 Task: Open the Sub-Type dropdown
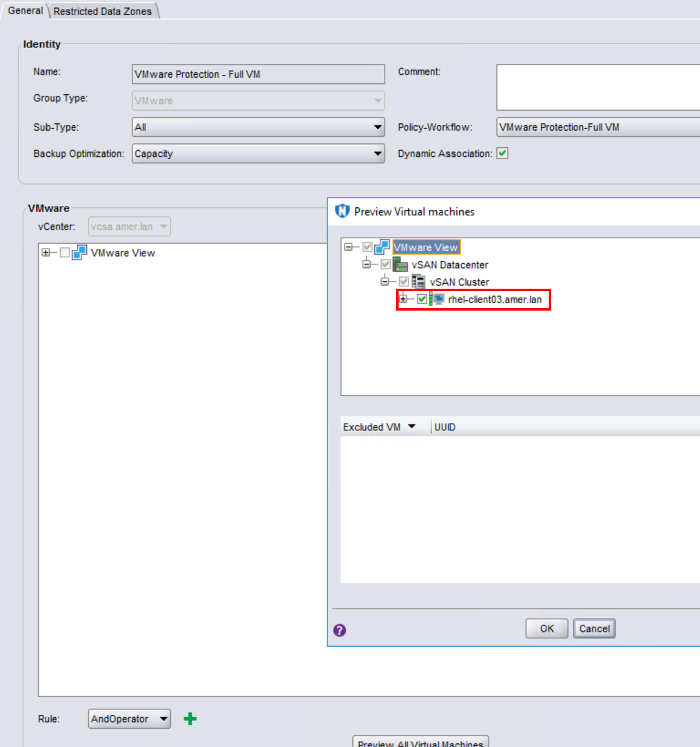pos(378,127)
